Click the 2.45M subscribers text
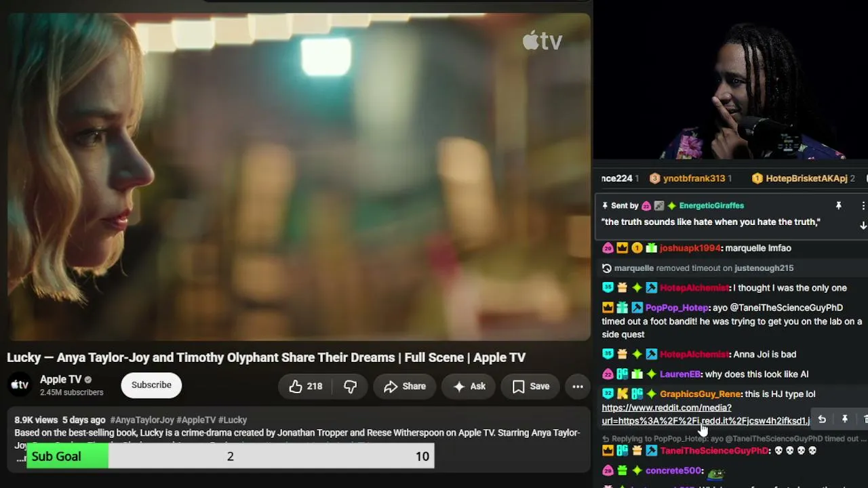Viewport: 868px width, 488px height. pos(72,392)
